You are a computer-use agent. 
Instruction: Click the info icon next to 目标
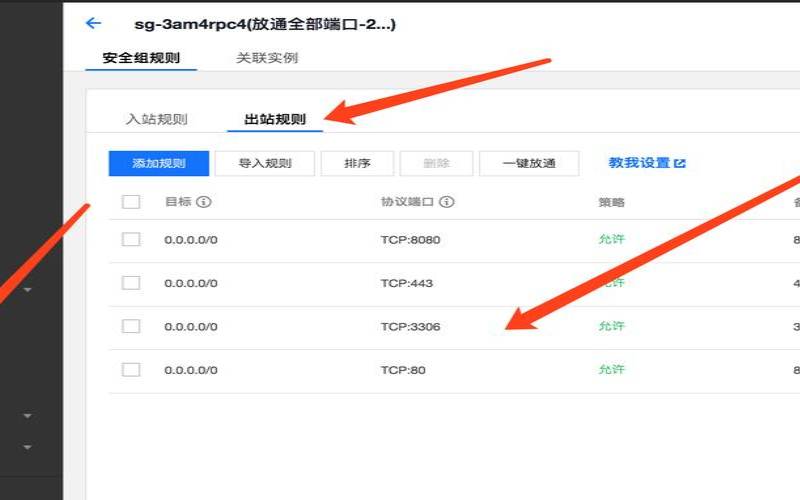coord(204,202)
